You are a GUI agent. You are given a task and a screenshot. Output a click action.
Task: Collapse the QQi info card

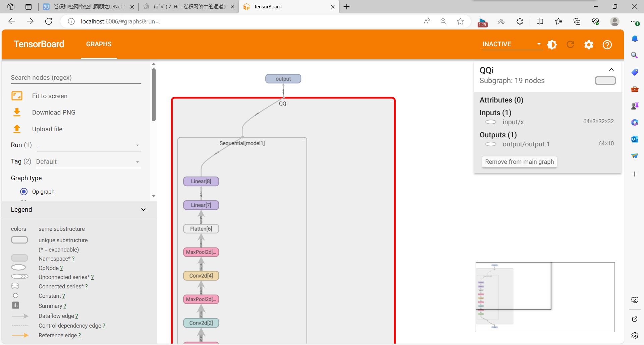[x=611, y=70]
